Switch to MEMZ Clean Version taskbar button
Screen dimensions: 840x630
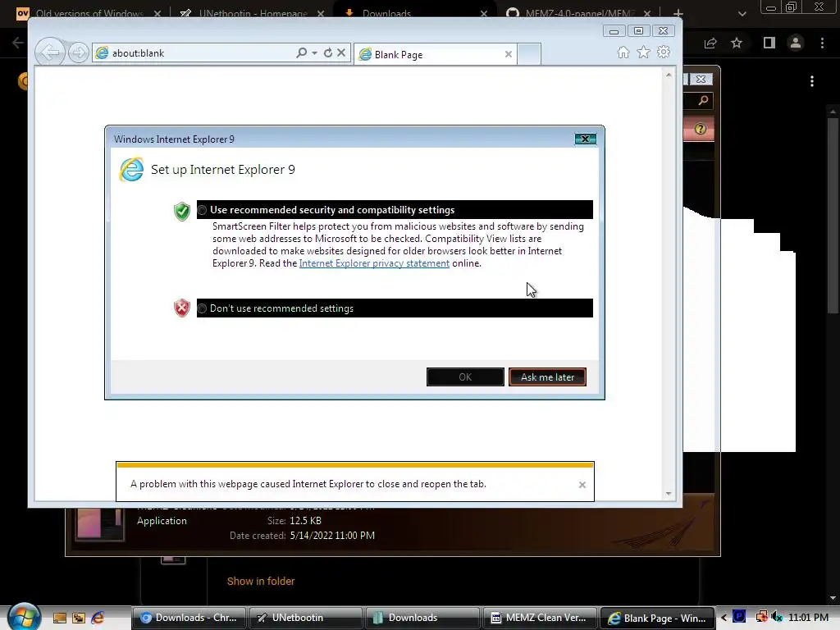(540, 618)
